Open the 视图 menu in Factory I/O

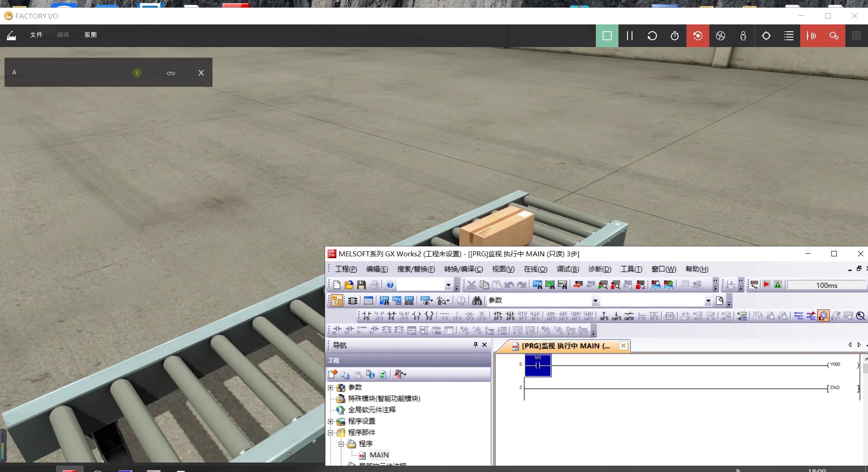click(90, 35)
